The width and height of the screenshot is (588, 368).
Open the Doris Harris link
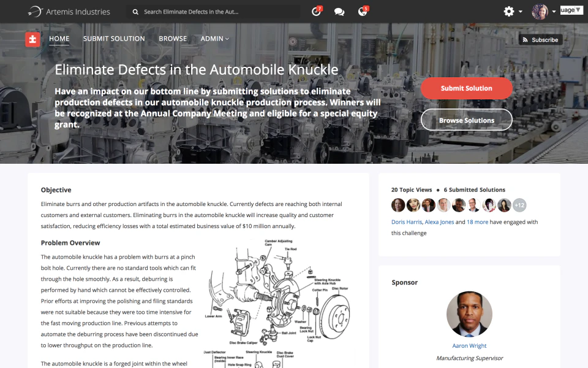pos(407,222)
